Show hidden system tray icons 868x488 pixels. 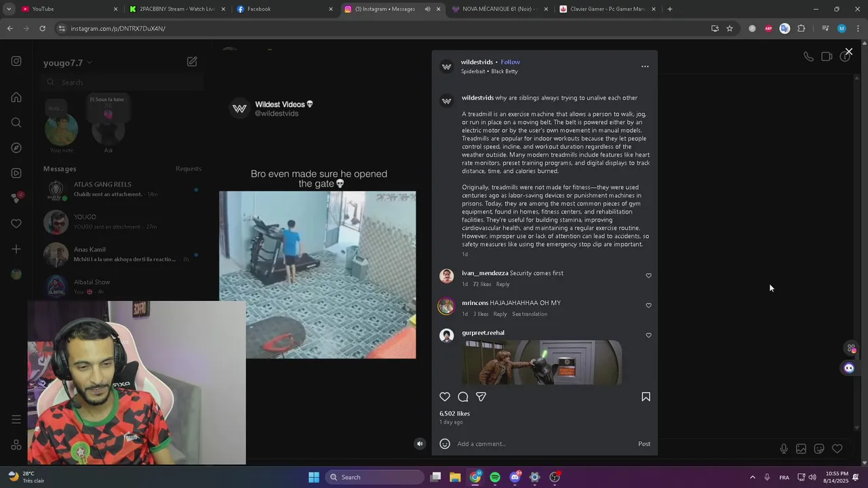coord(752,477)
